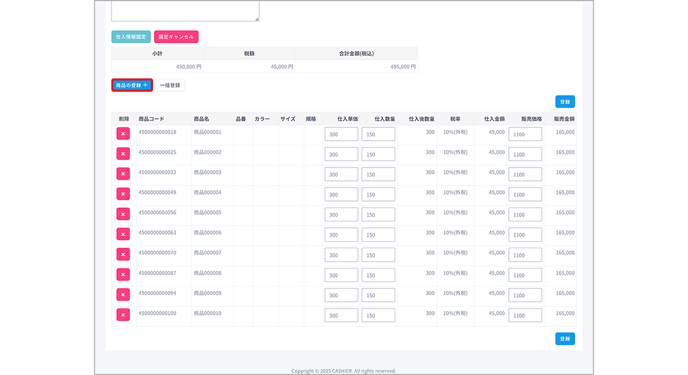
Task: Select product code 4500000000056
Action: (x=157, y=213)
